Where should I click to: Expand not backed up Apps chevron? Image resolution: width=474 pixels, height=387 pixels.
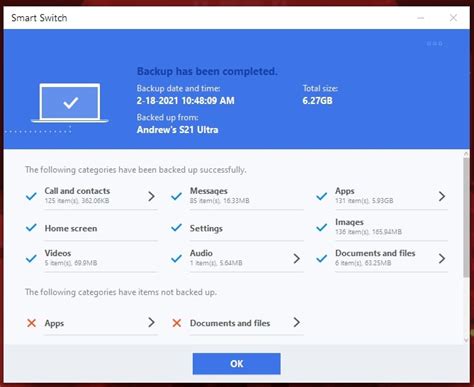click(151, 322)
